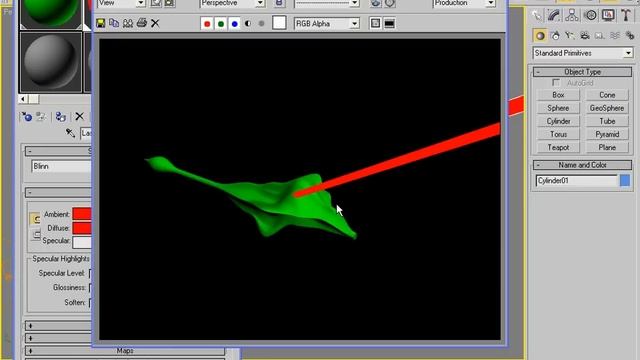This screenshot has width=640, height=360.
Task: Pick material from object with eyedropper
Action: [x=70, y=133]
